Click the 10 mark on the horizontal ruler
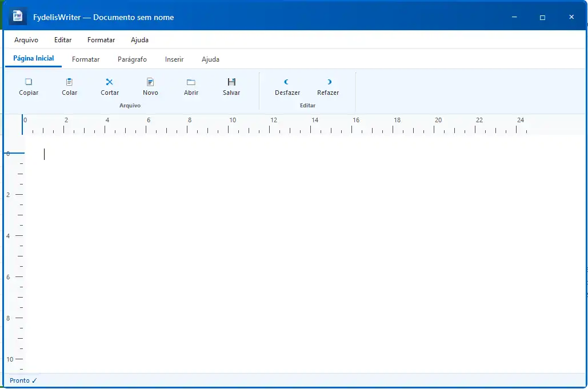Viewport: 588px width, 389px height. coord(233,120)
